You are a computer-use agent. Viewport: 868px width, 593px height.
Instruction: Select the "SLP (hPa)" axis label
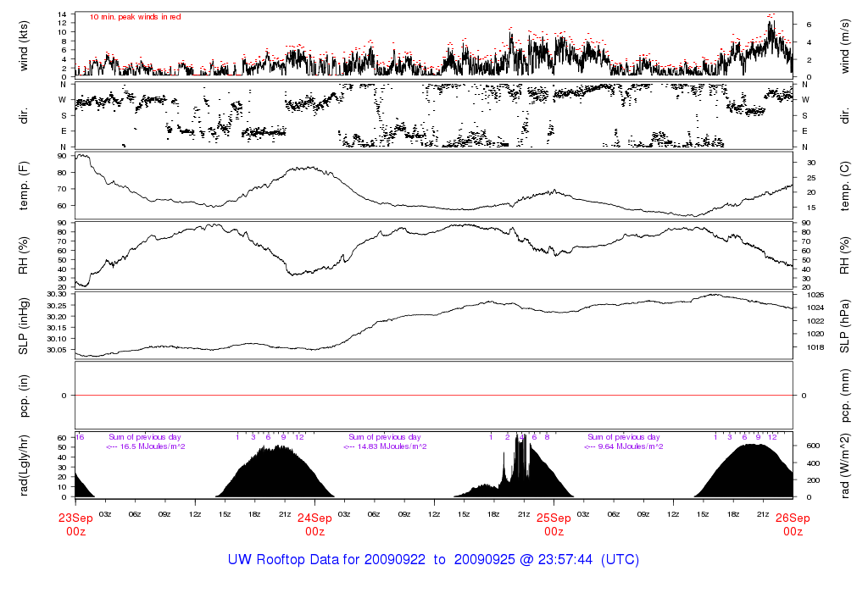(x=844, y=326)
